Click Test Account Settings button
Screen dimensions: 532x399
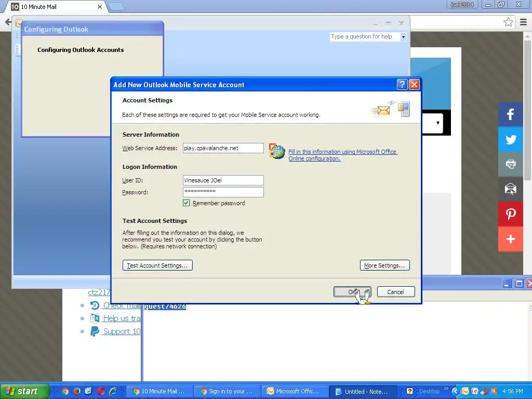[x=157, y=265]
